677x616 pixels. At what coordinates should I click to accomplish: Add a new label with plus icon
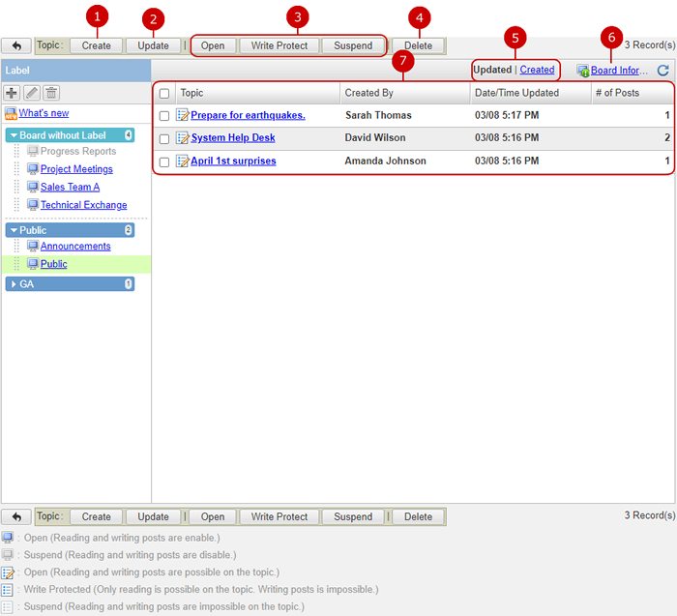12,93
